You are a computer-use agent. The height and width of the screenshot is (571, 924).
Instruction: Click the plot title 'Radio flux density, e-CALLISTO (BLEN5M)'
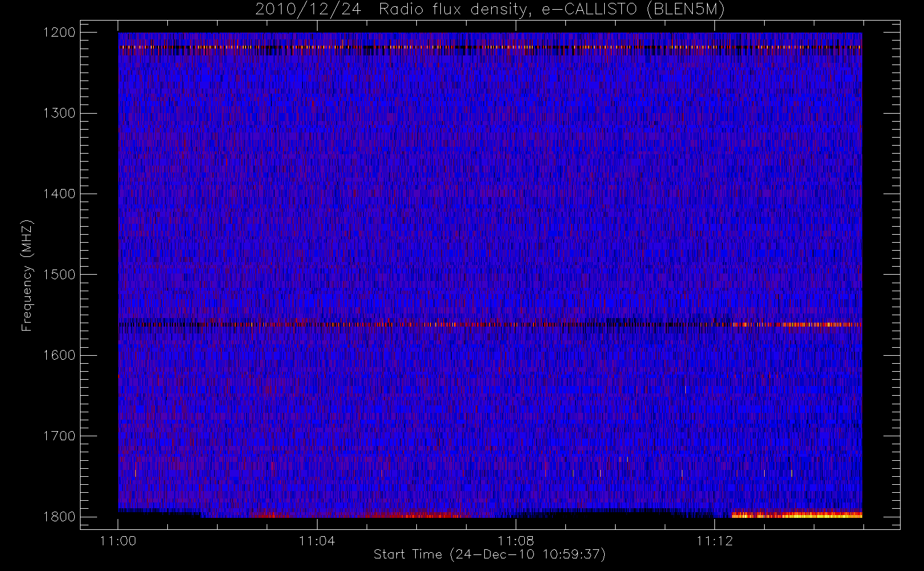552,10
